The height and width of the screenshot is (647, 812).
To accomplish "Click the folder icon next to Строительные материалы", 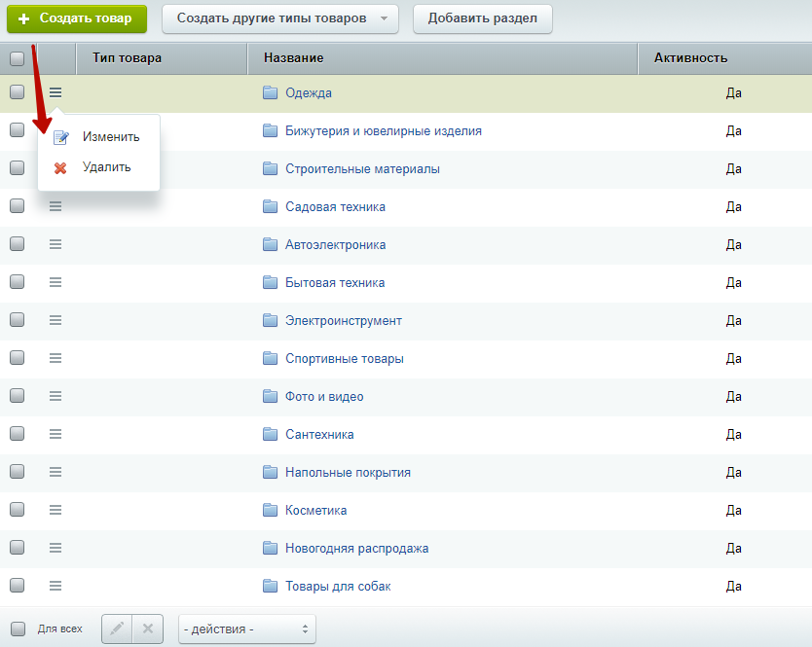I will pos(270,168).
